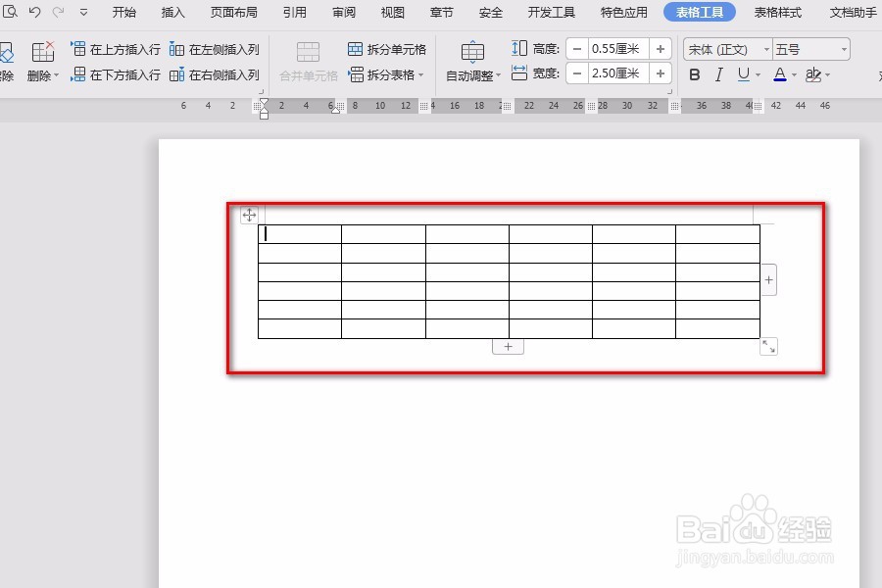Open the 开发工具 tab
The width and height of the screenshot is (882, 588).
tap(551, 13)
